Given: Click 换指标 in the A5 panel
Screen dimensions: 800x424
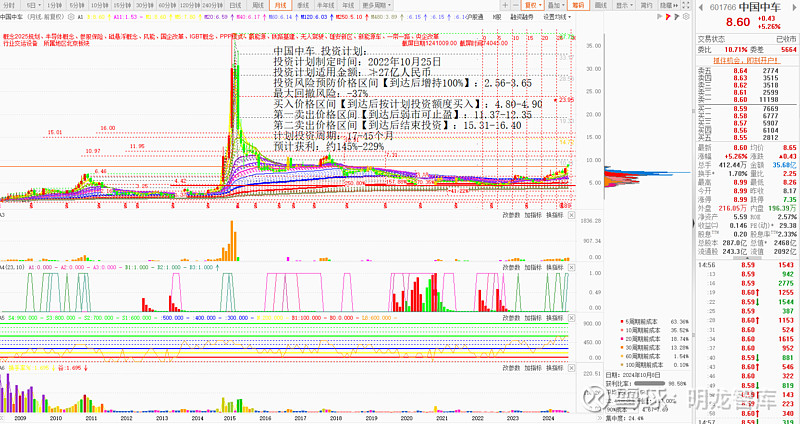Looking at the screenshot, I should click(555, 317).
